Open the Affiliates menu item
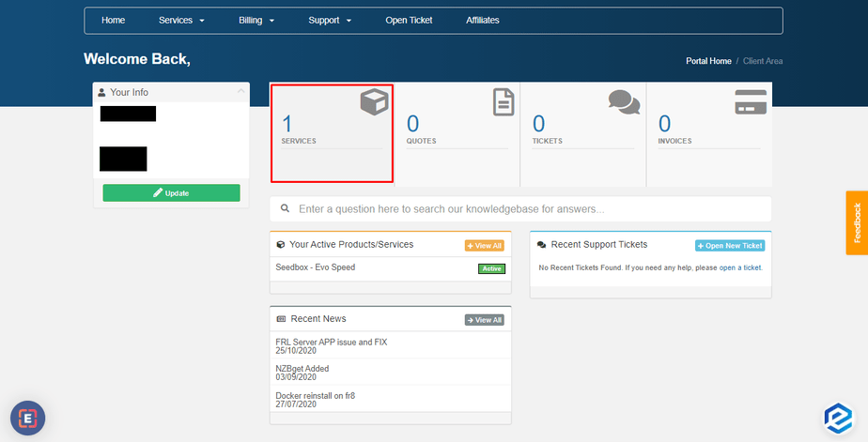The width and height of the screenshot is (868, 442). (x=483, y=21)
